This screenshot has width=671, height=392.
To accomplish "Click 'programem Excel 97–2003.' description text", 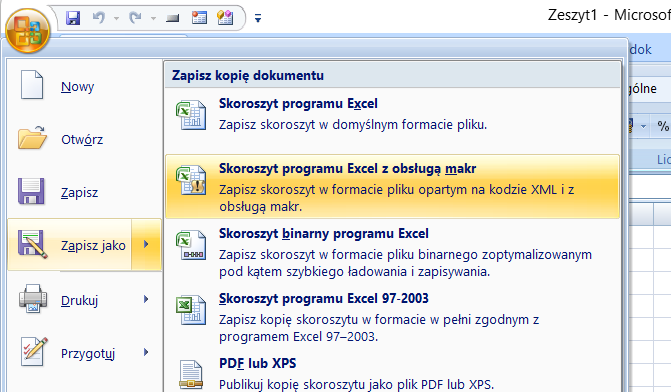I will click(299, 337).
